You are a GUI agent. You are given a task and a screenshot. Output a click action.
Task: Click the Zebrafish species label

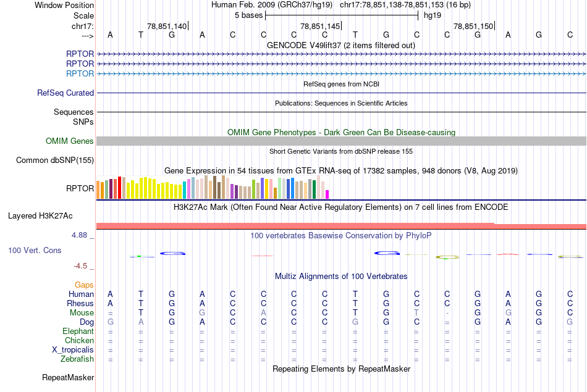[77, 359]
